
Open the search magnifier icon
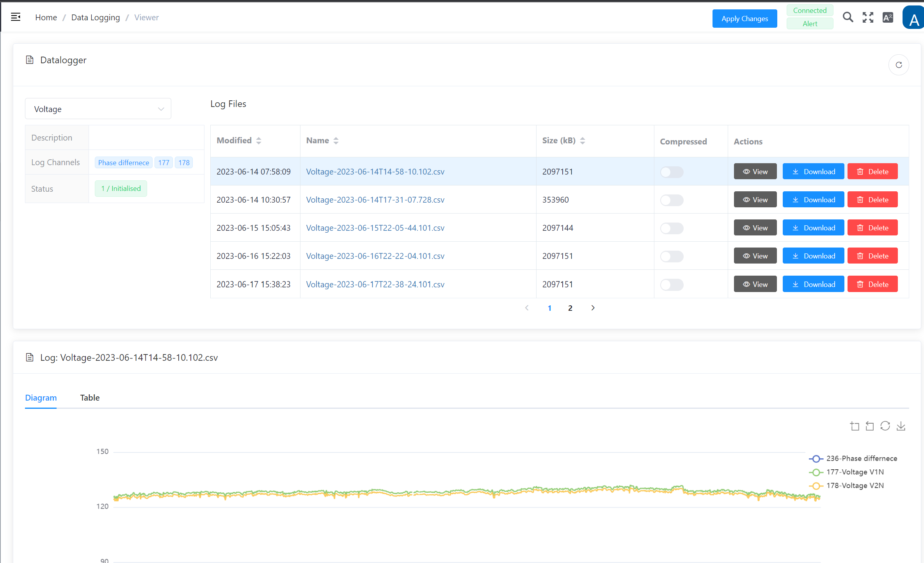click(x=848, y=17)
